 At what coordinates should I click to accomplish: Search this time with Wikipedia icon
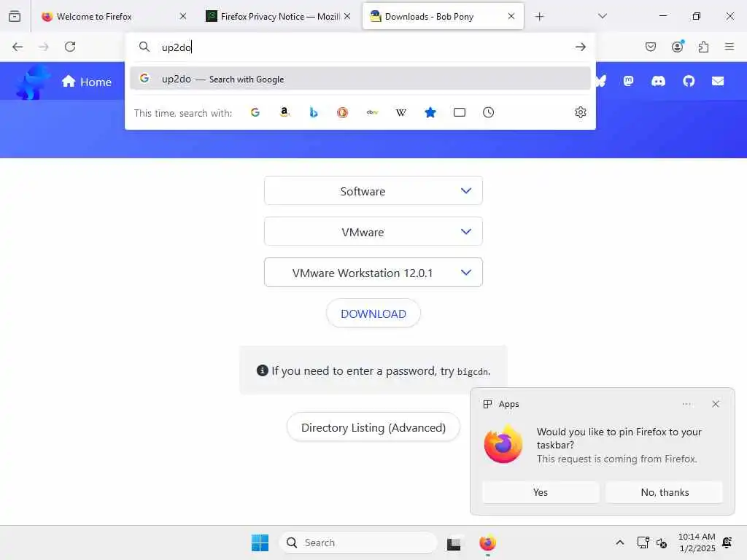click(401, 112)
